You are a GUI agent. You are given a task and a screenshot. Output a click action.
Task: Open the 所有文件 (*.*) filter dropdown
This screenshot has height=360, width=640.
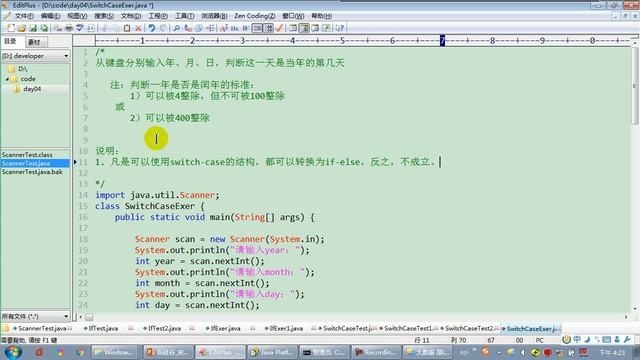point(35,316)
